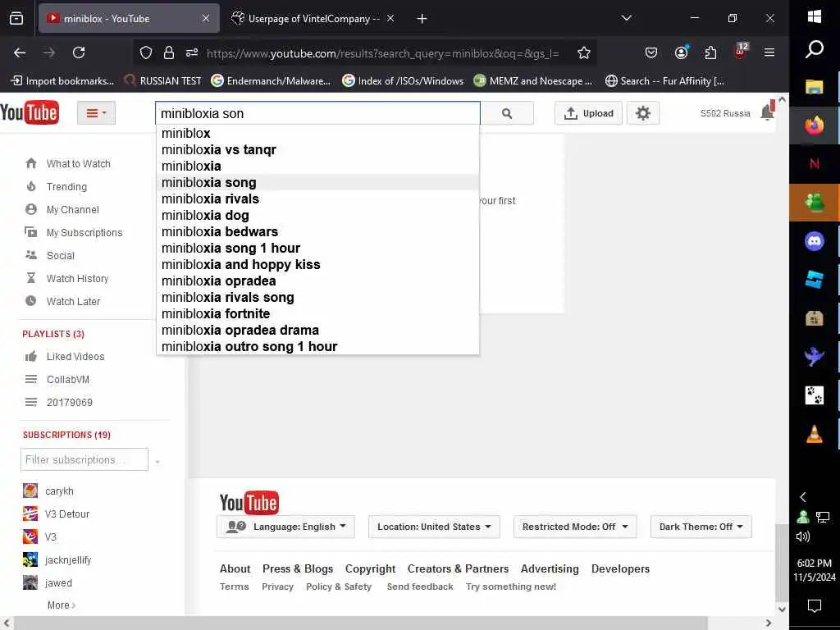Open VLC media player from taskbar
This screenshot has width=840, height=630.
click(x=815, y=434)
